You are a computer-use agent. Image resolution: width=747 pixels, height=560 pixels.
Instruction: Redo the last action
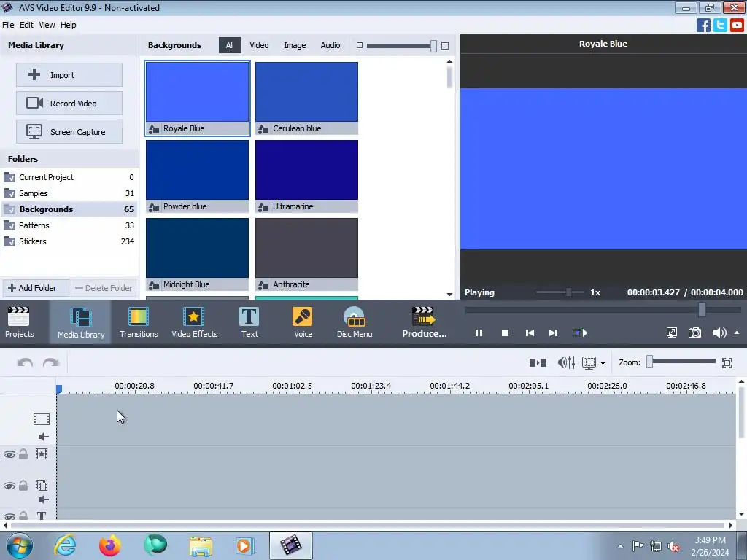click(x=50, y=363)
